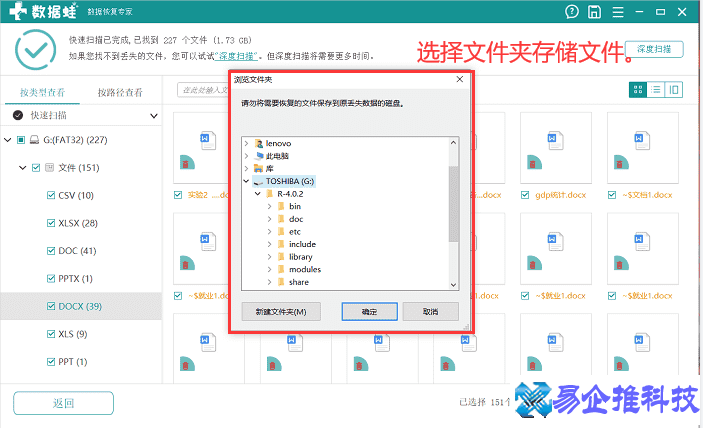Open the help question mark icon
The width and height of the screenshot is (703, 428).
click(x=572, y=12)
